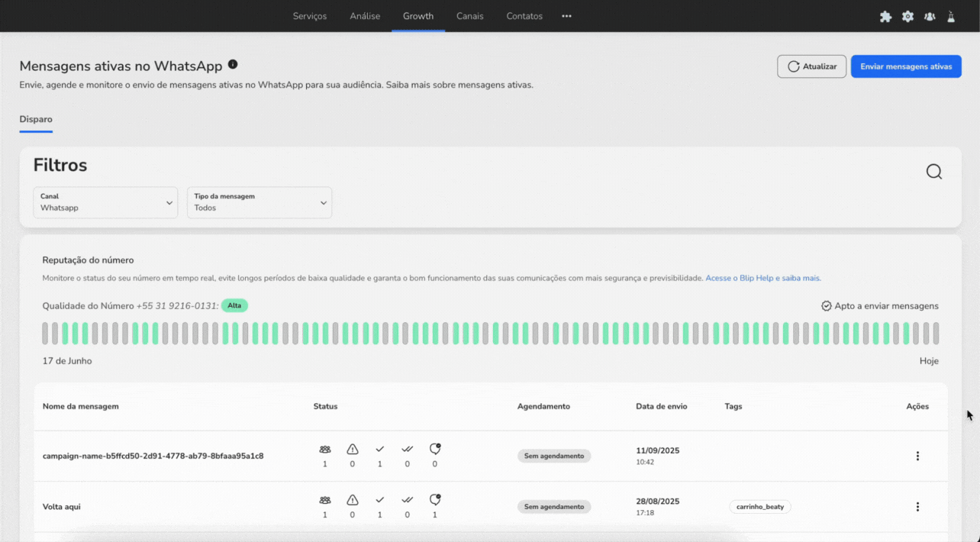Open the puzzle-piece extensions icon
This screenshot has height=542, width=980.
[x=885, y=16]
